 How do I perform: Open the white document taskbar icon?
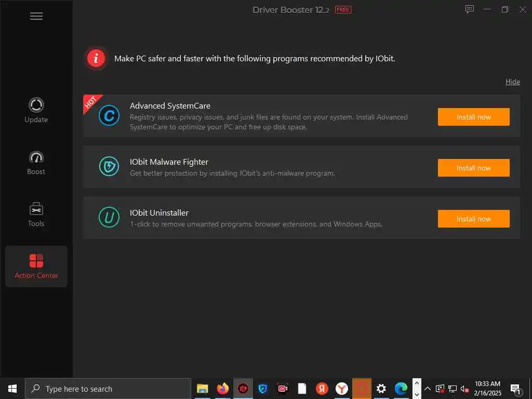[302, 389]
